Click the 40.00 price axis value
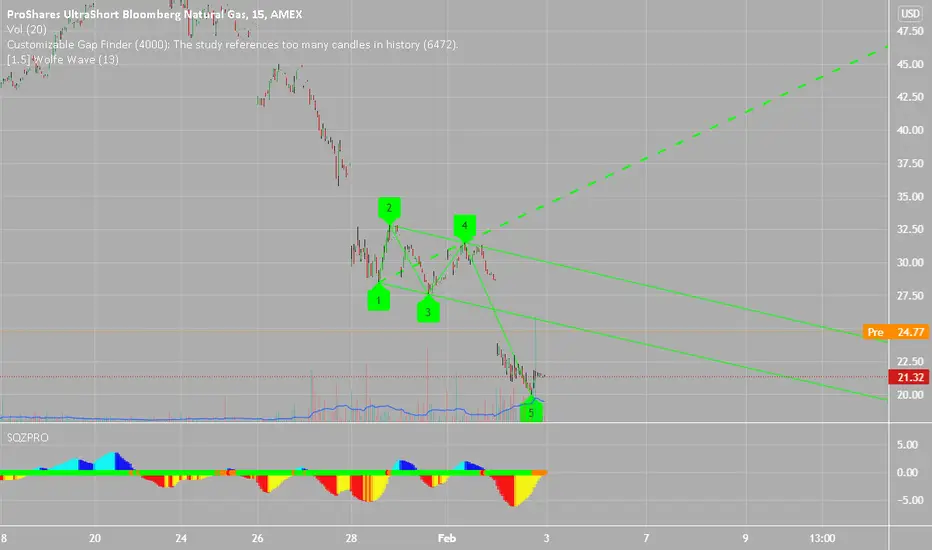Image resolution: width=932 pixels, height=550 pixels. [x=910, y=130]
